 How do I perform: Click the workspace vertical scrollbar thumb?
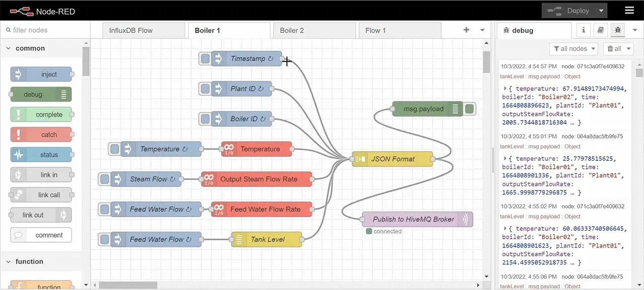coord(486,62)
